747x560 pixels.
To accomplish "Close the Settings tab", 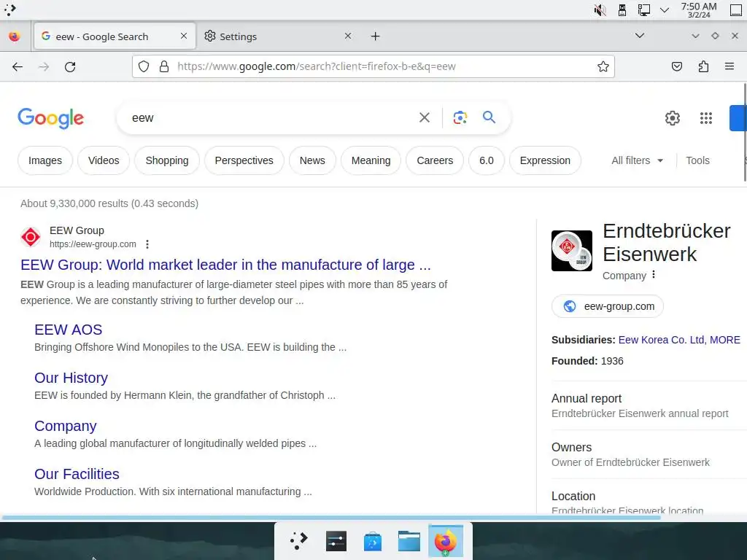I will (x=348, y=36).
